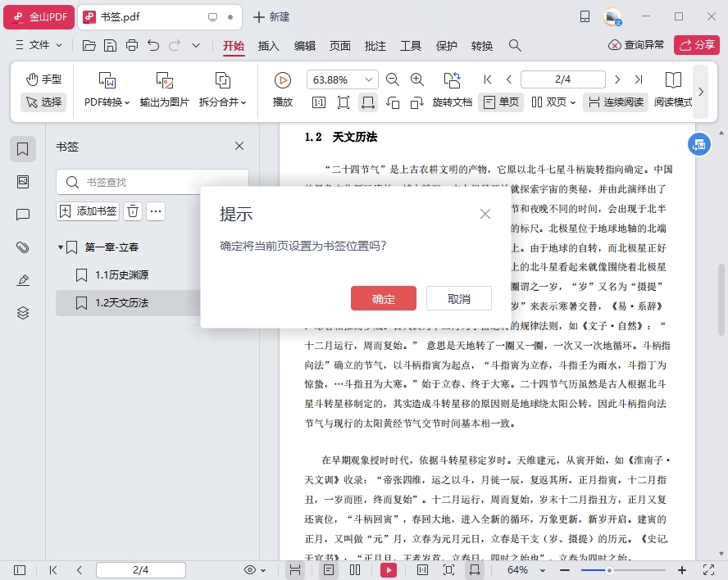This screenshot has width=728, height=580.
Task: Click the zoom slider in status bar
Action: pos(609,570)
